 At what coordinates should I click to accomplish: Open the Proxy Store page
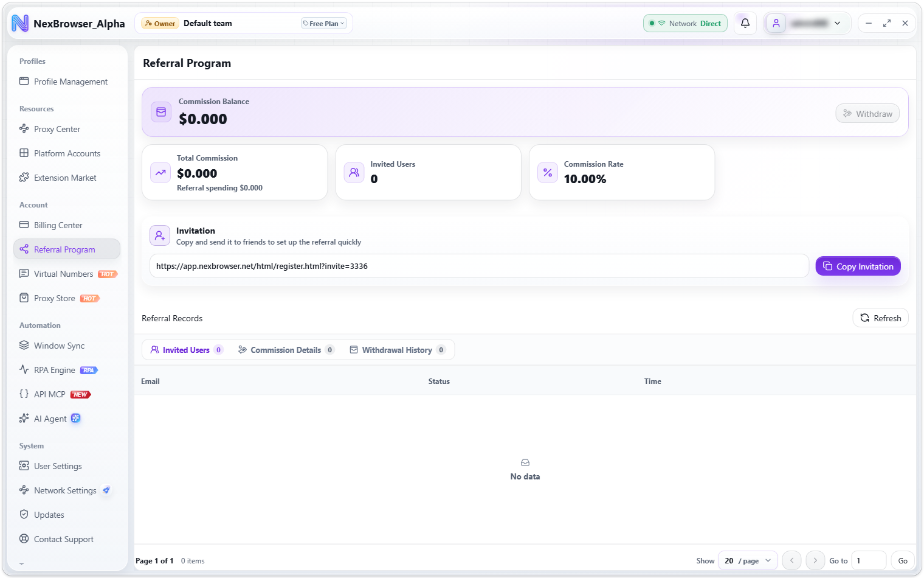(x=67, y=298)
